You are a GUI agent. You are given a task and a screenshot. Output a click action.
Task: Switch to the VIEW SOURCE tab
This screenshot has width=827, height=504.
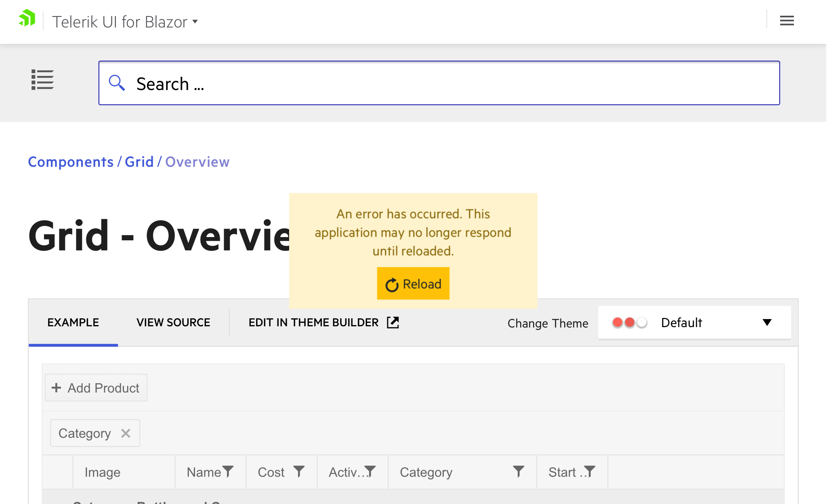tap(173, 322)
